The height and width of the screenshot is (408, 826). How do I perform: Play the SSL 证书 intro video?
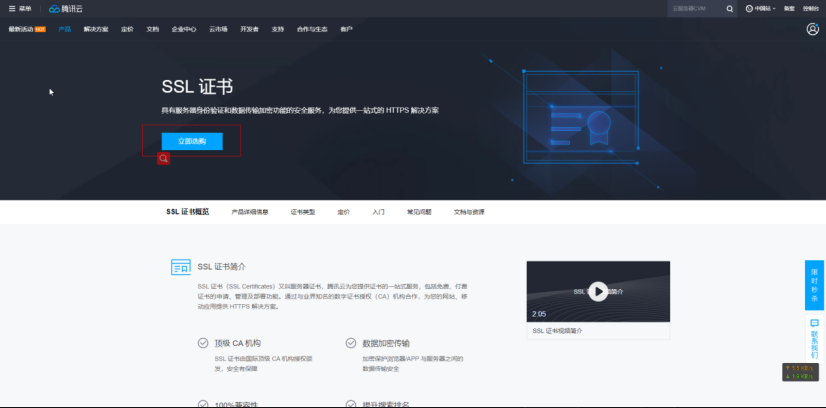(598, 291)
